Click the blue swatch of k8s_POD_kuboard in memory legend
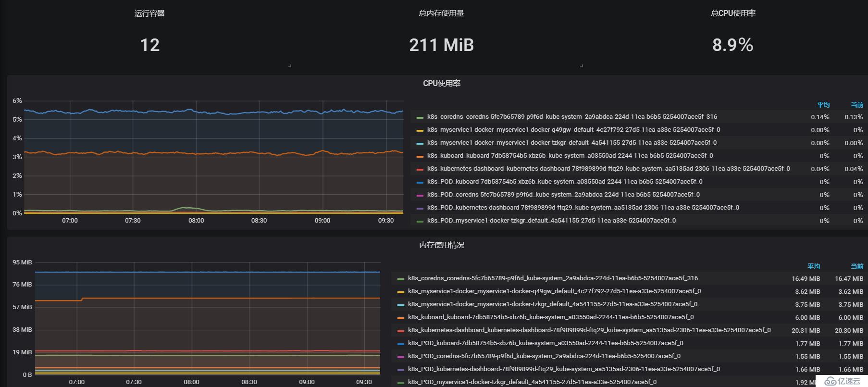Screen dimensions: 868x387 coord(401,344)
